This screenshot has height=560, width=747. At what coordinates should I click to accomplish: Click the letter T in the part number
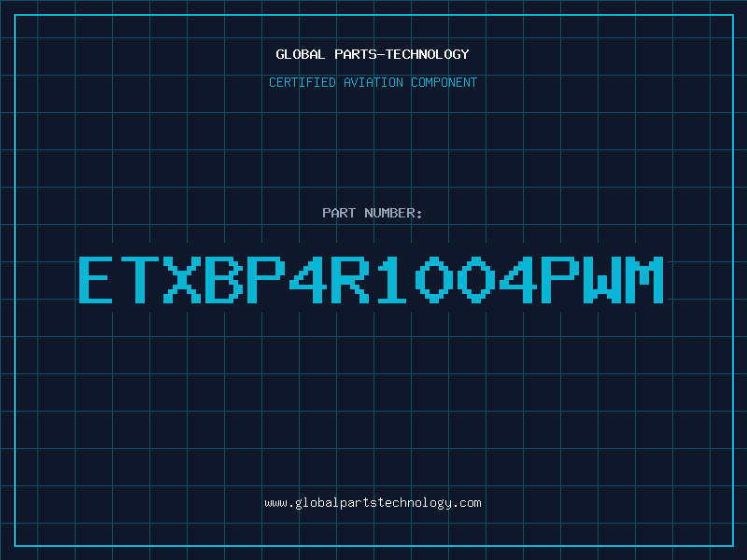coord(139,279)
